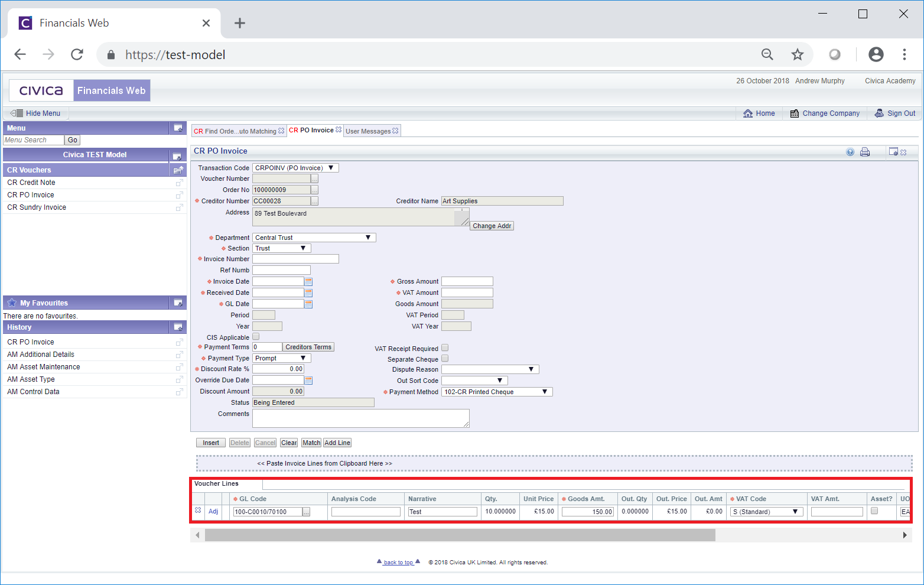Click the Menu Search field
Viewport: 924px width, 585px height.
(34, 140)
